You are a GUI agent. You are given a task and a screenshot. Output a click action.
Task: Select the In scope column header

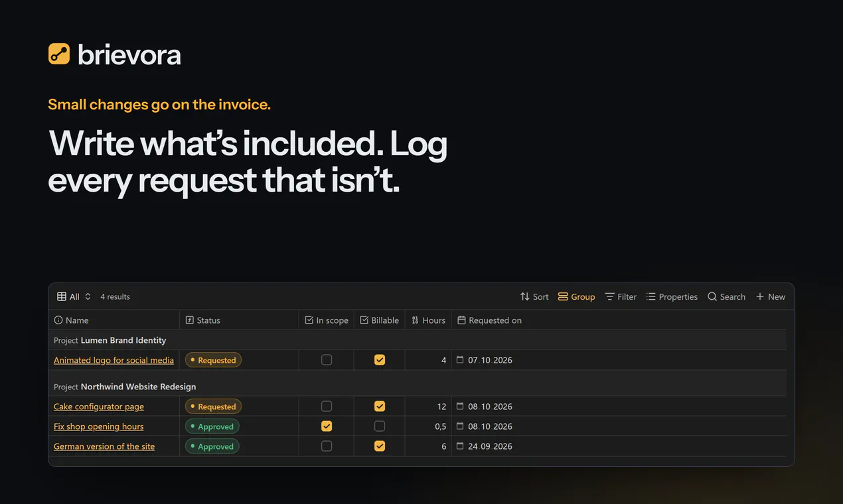coord(327,320)
